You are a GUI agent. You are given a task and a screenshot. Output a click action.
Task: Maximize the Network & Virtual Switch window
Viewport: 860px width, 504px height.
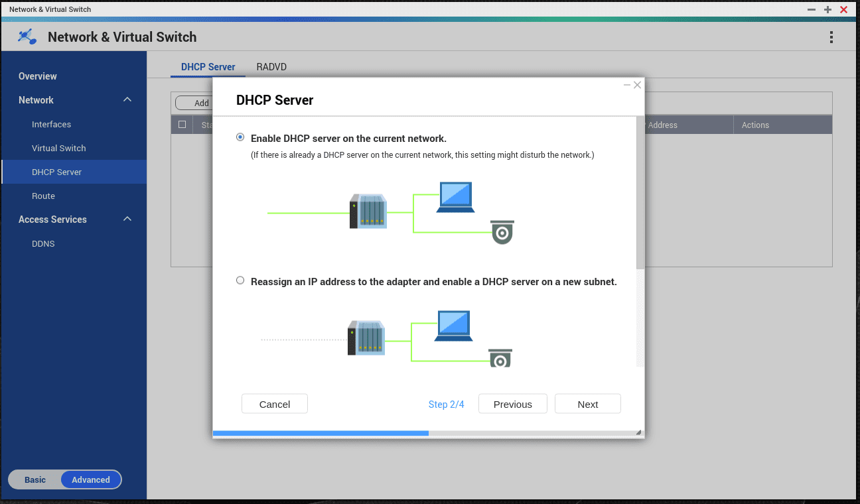(827, 10)
